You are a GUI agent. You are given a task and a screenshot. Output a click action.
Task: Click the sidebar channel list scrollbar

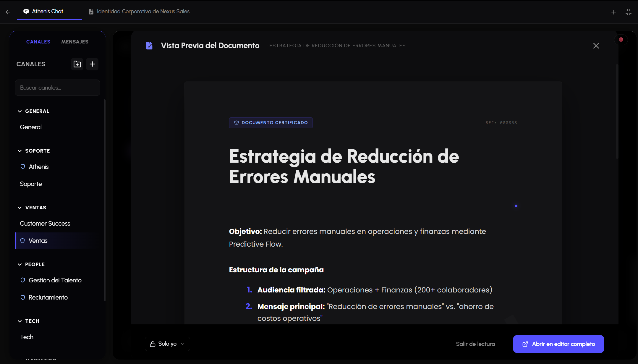click(x=104, y=200)
